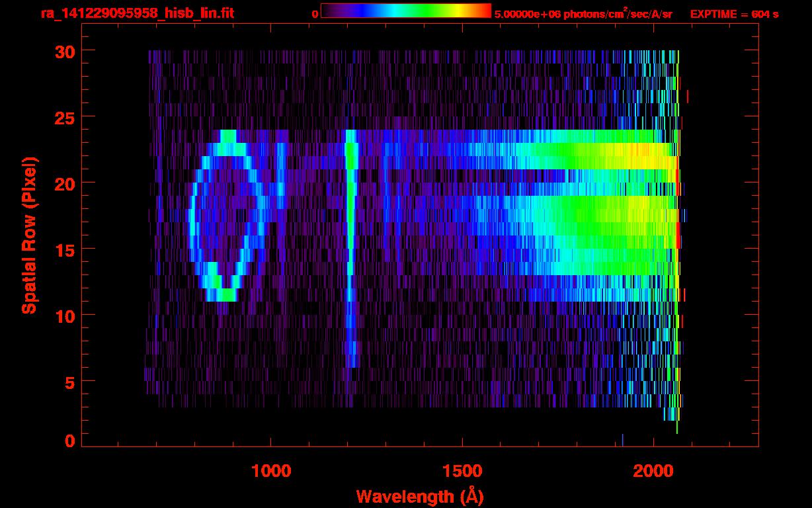Image resolution: width=812 pixels, height=508 pixels.
Task: Click the 20 spatial row tick label
Action: pyautogui.click(x=65, y=183)
